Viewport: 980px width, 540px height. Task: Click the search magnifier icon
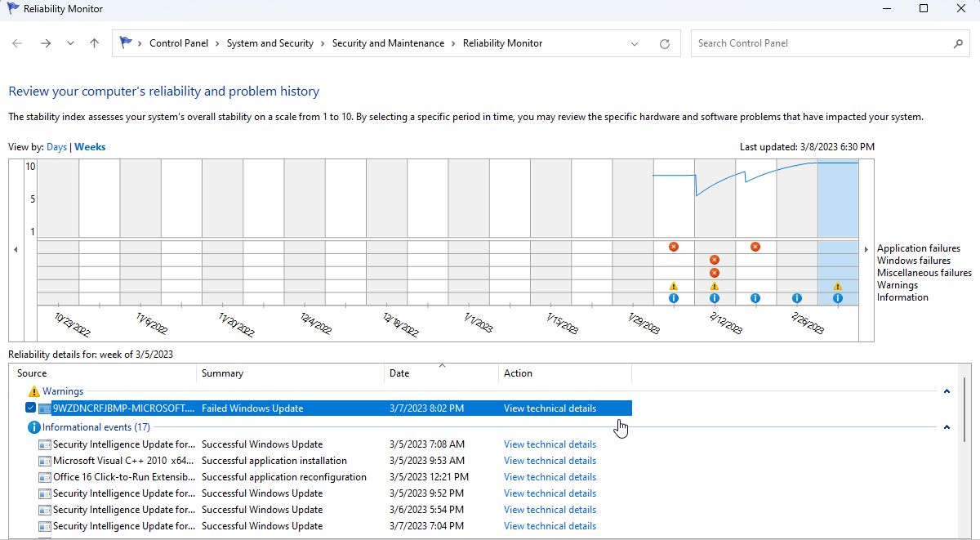click(957, 42)
